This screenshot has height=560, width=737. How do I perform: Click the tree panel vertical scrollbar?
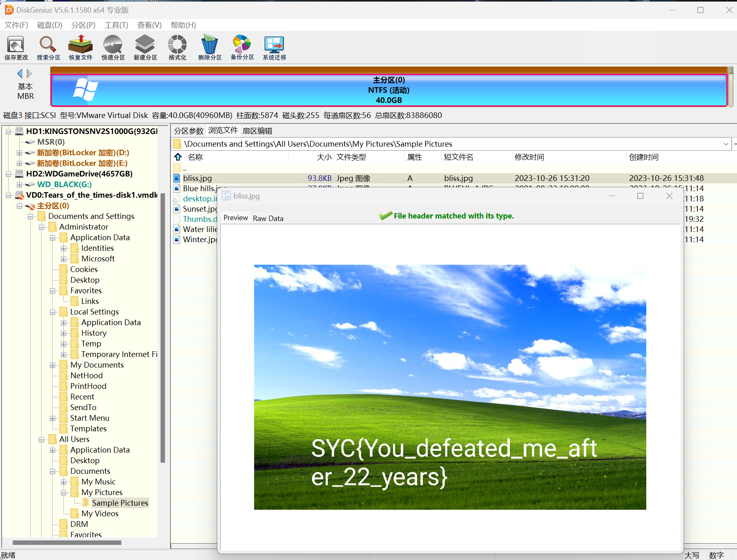pos(163,328)
